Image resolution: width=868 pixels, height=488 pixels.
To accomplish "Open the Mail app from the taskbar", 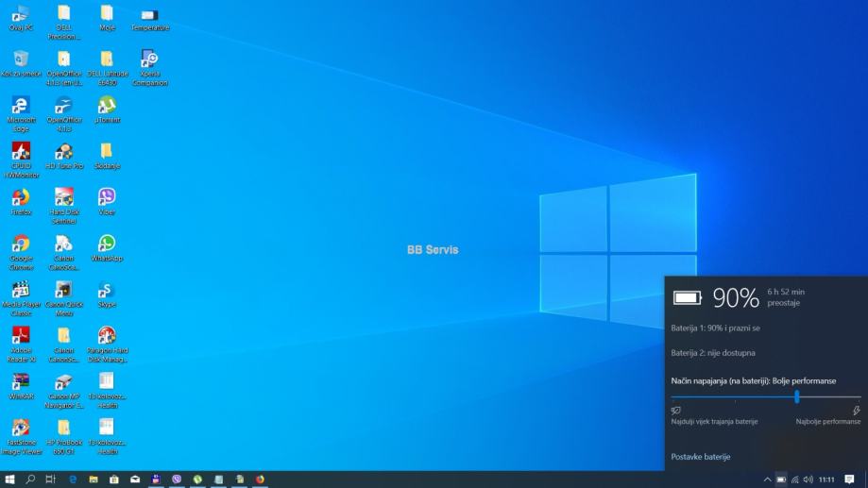I will 135,480.
